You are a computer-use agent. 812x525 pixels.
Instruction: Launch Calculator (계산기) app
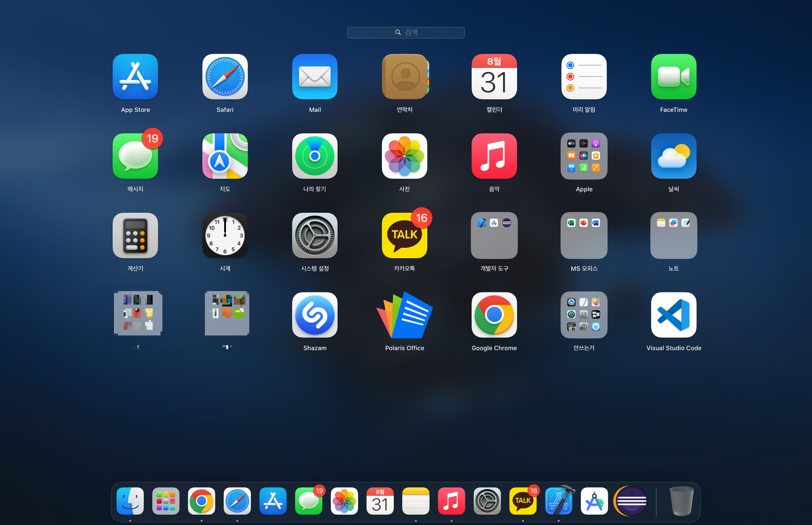pos(135,236)
